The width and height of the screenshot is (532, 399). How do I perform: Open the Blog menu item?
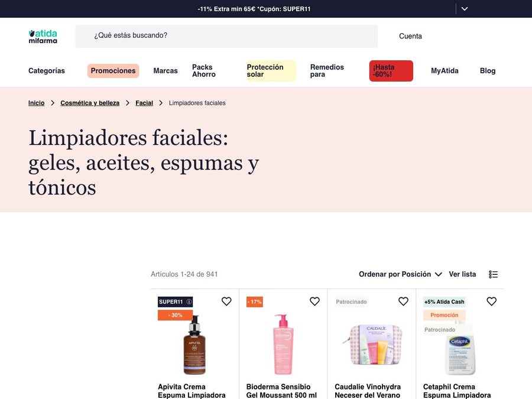coord(488,70)
